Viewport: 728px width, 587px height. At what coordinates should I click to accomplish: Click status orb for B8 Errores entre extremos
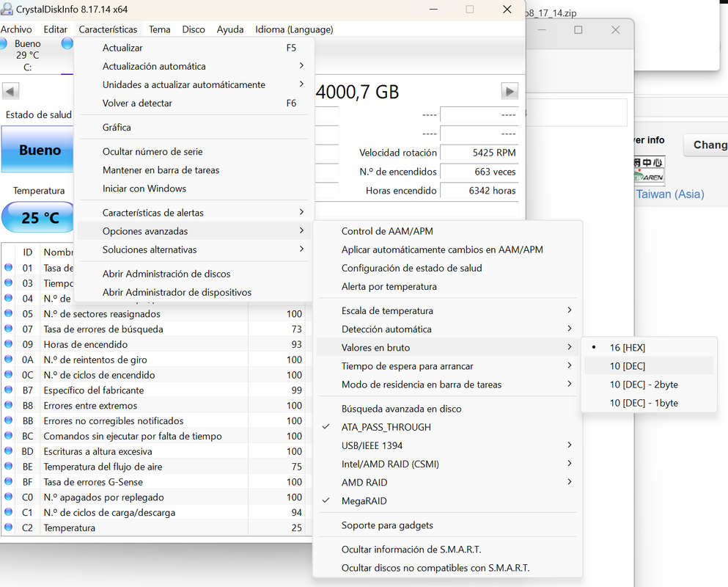point(8,405)
